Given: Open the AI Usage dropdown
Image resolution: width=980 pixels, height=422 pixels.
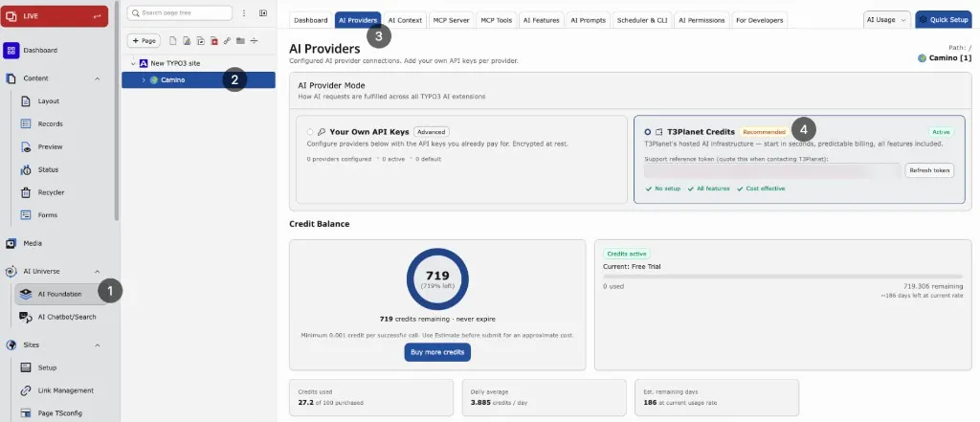Looking at the screenshot, I should click(x=885, y=20).
